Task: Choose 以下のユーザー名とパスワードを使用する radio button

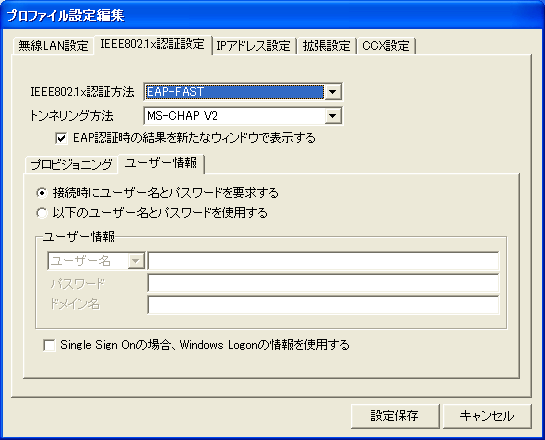Action: point(42,213)
